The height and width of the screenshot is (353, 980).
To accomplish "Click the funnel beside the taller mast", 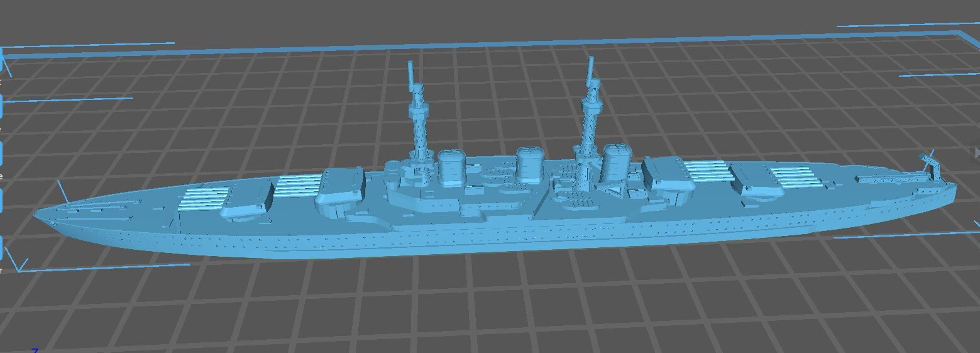I will point(616,162).
